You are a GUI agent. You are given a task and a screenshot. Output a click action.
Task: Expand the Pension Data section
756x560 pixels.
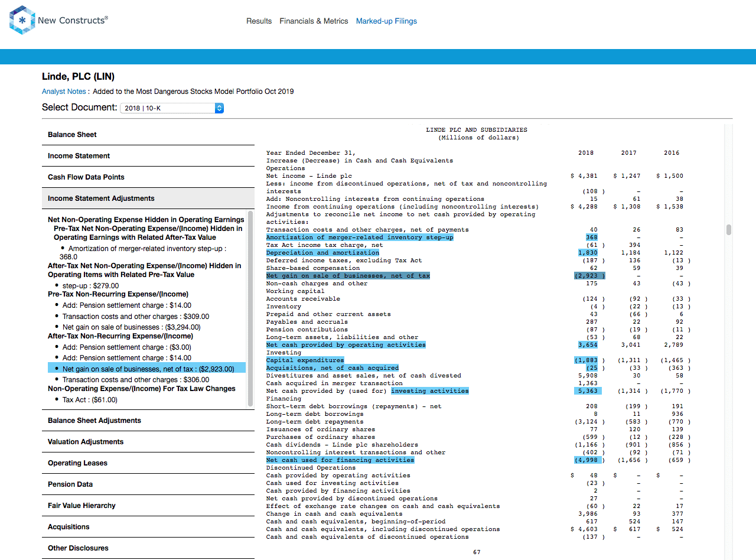148,484
